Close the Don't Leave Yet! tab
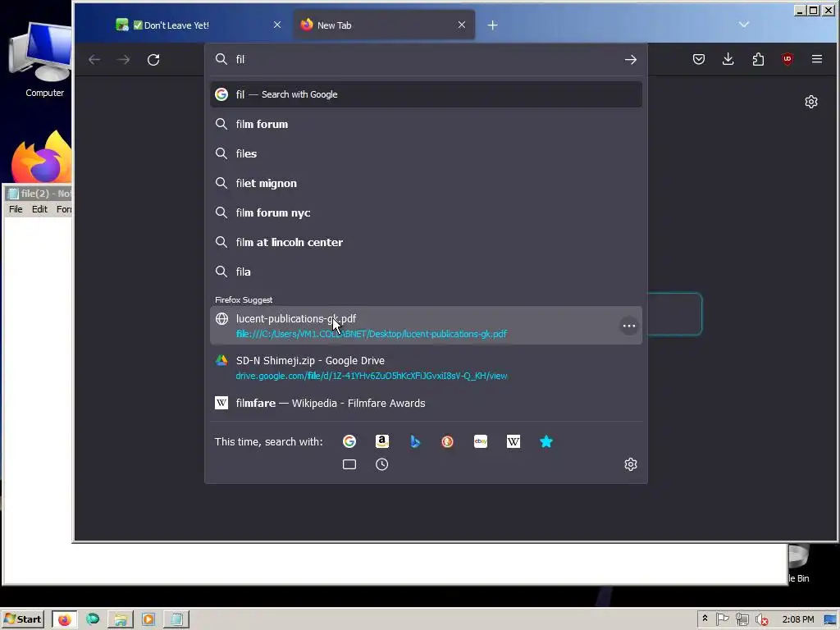This screenshot has height=630, width=840. coord(277,25)
